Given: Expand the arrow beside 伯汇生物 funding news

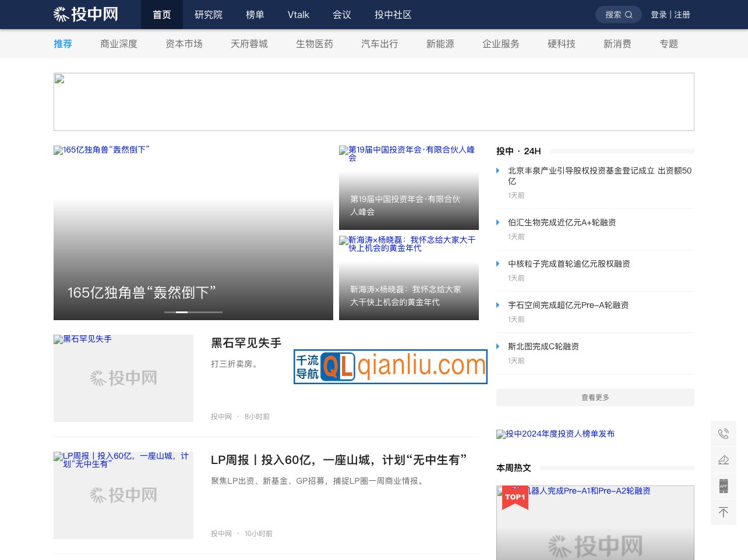Looking at the screenshot, I should click(498, 222).
